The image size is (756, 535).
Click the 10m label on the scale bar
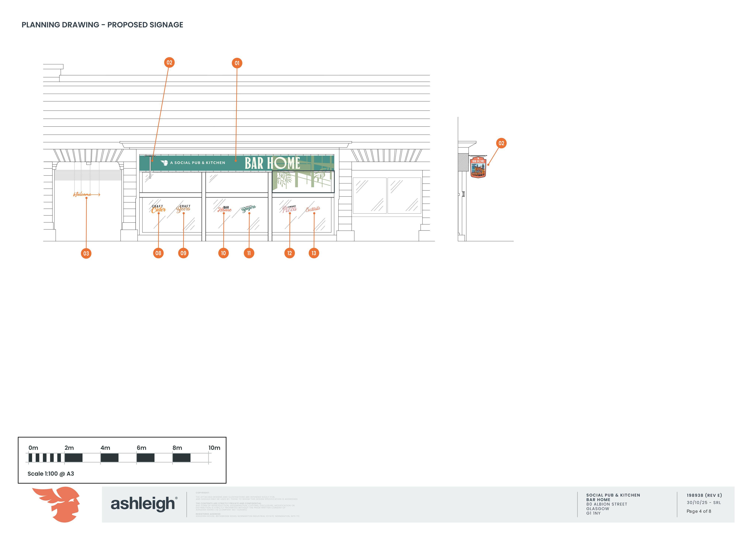tap(214, 448)
